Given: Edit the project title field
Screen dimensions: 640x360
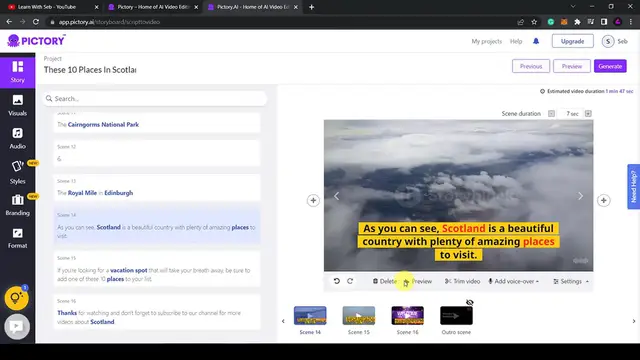Looking at the screenshot, I should pos(90,70).
